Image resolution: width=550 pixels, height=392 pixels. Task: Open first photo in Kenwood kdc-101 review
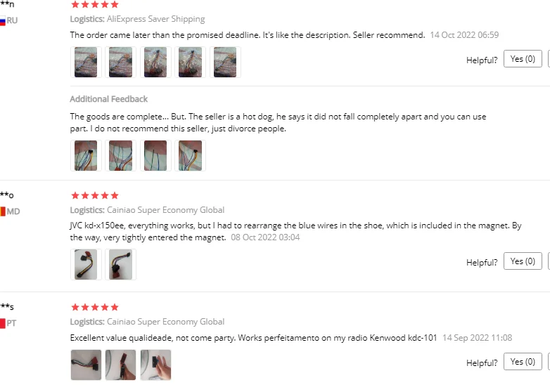pyautogui.click(x=86, y=365)
